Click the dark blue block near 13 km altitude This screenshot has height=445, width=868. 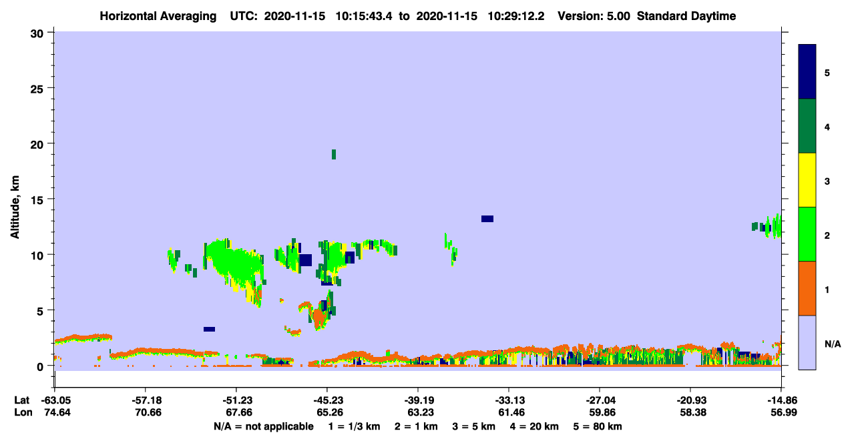pos(487,219)
